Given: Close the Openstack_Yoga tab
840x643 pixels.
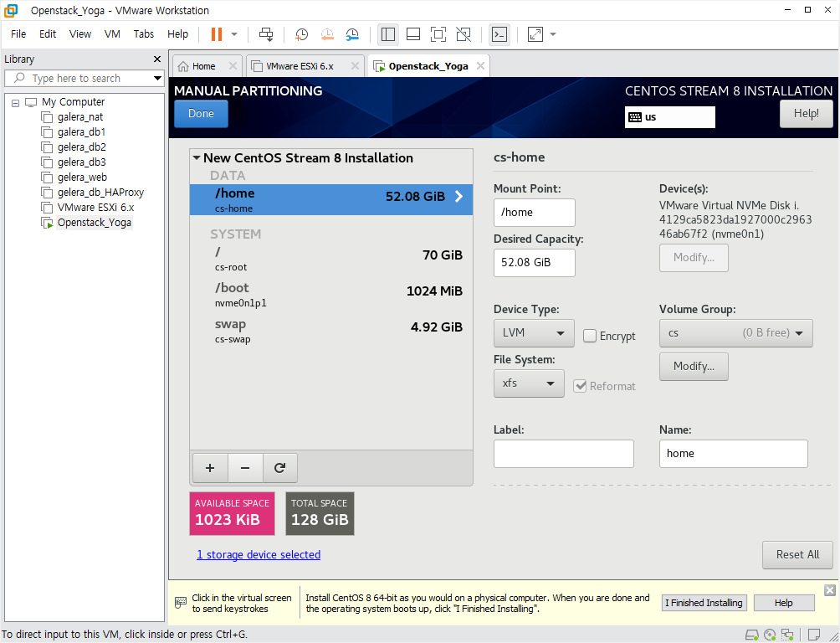Looking at the screenshot, I should [480, 65].
